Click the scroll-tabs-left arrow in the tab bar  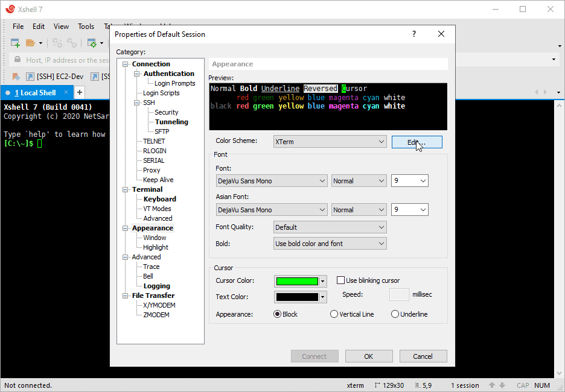coord(537,92)
